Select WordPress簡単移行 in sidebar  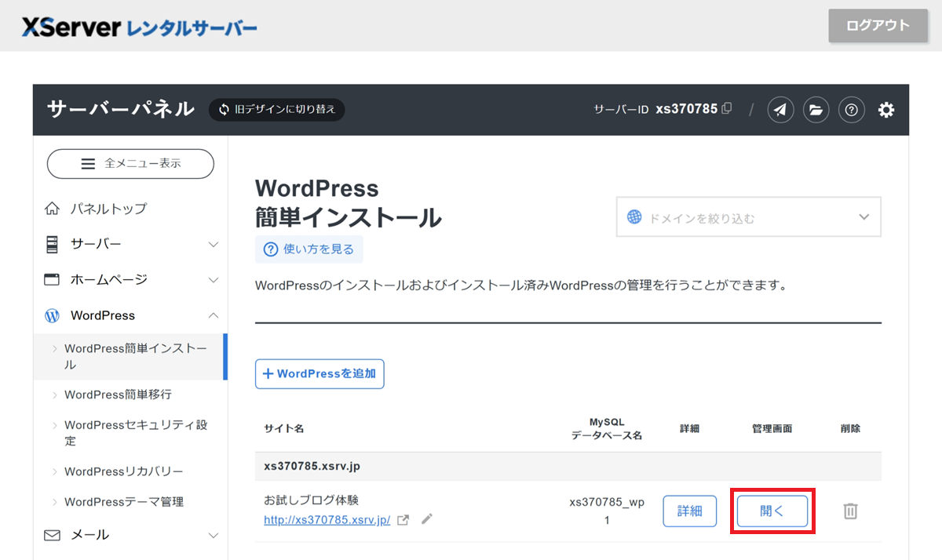point(118,395)
